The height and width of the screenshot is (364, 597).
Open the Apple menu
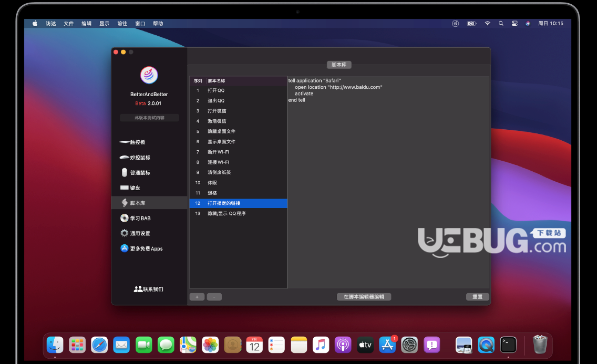pos(35,24)
